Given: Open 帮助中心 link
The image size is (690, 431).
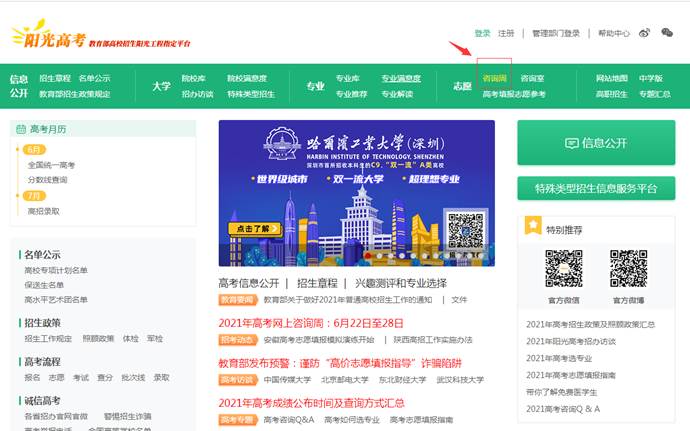Looking at the screenshot, I should 614,33.
